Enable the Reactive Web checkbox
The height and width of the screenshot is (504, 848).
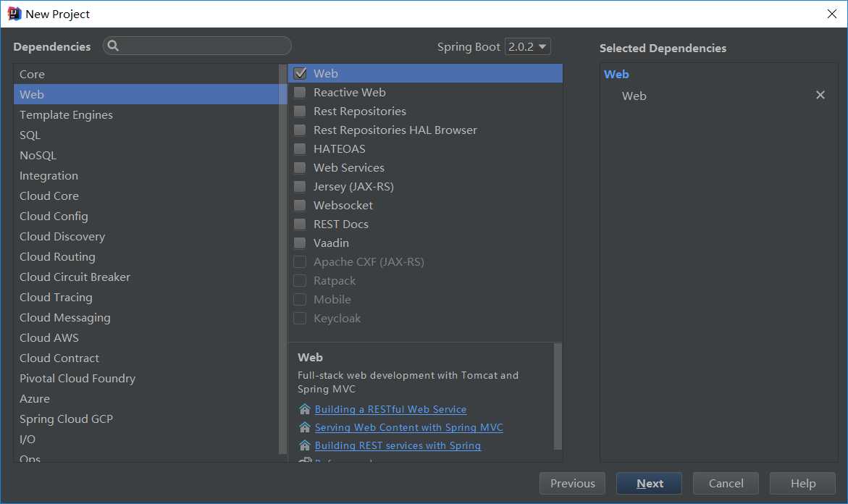coord(300,93)
